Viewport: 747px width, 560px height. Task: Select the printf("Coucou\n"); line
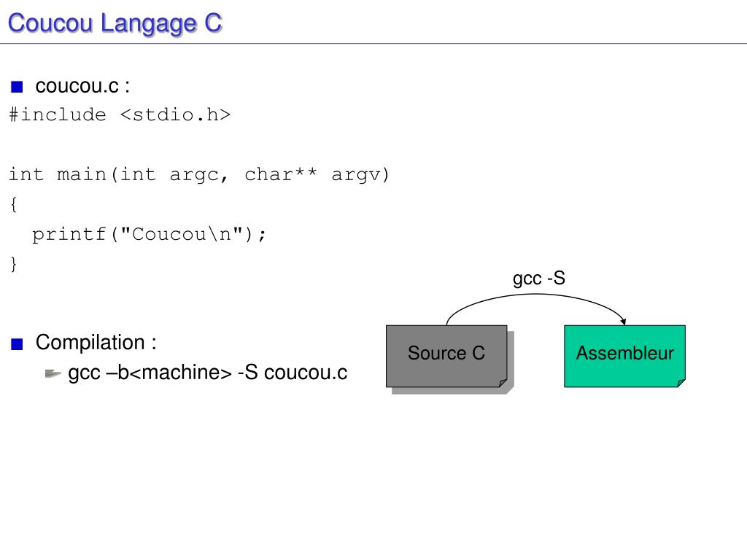tap(149, 234)
